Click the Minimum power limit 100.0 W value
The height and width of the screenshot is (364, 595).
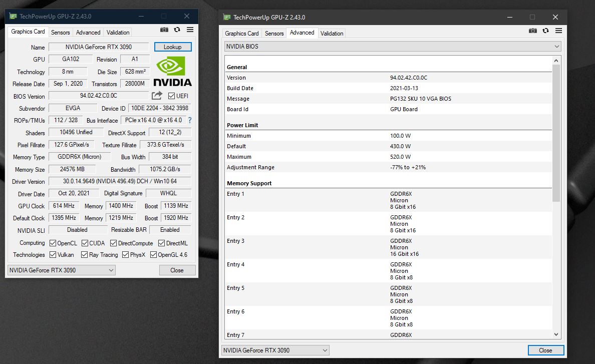coord(400,135)
